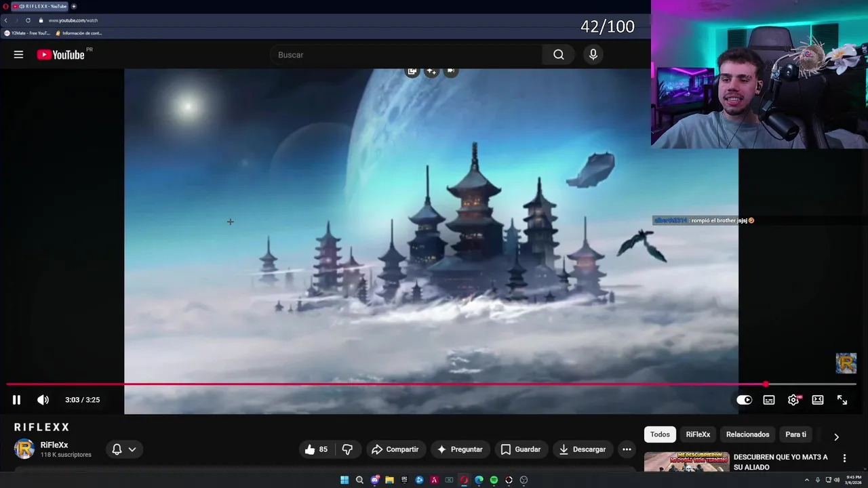Viewport: 868px width, 488px height.
Task: Pause the video
Action: tap(16, 400)
